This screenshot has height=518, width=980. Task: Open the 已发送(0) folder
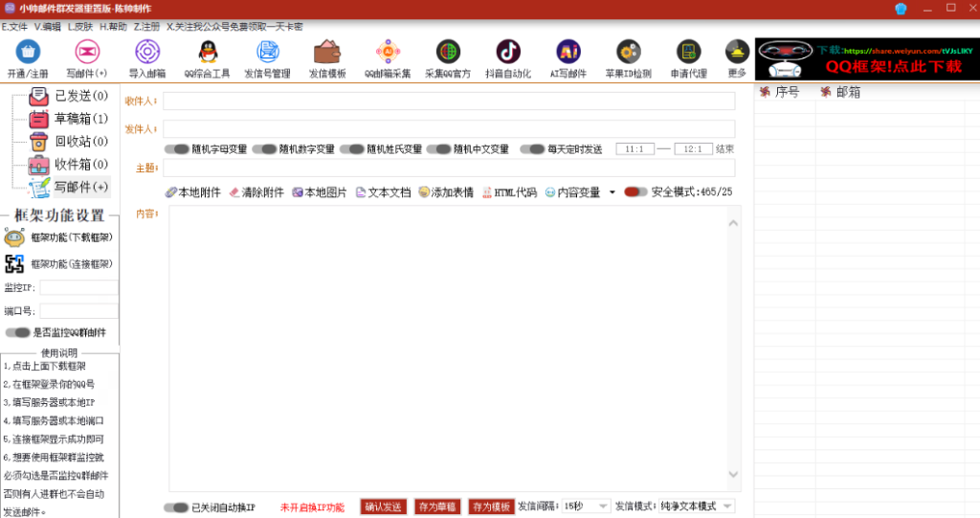68,96
